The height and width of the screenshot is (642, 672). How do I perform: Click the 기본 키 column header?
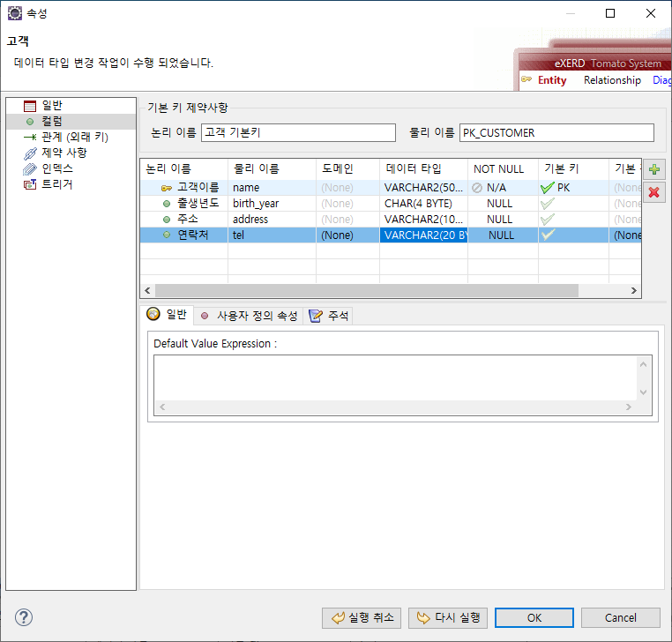[x=573, y=168]
